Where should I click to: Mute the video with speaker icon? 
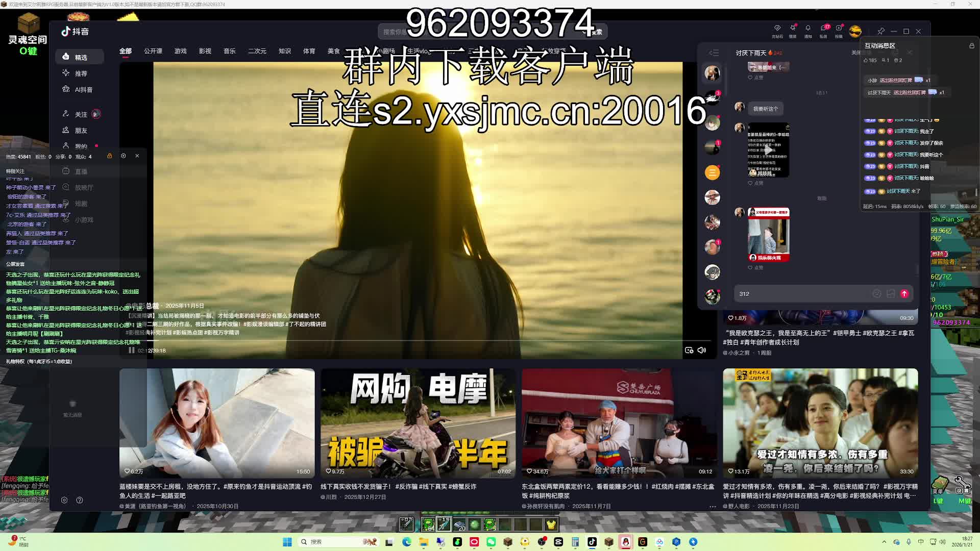(702, 350)
